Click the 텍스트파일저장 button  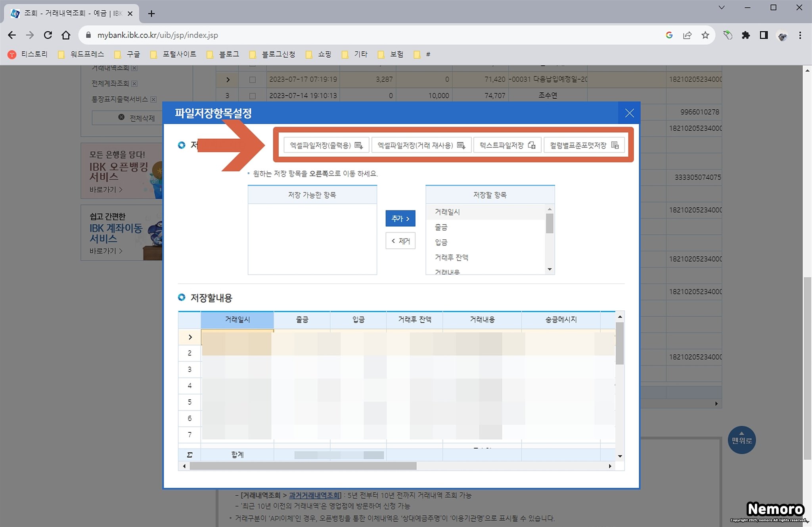pyautogui.click(x=507, y=145)
